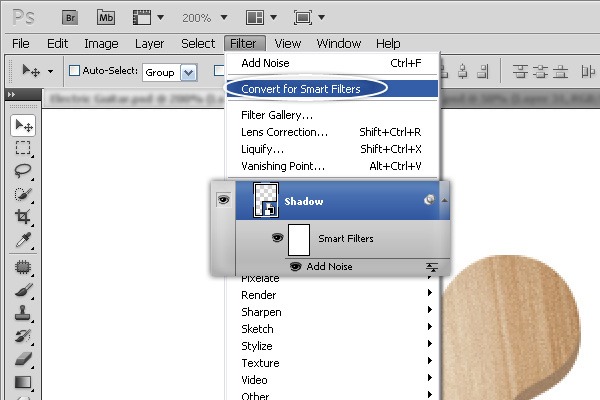Open the Sketch submenu
600x400 pixels.
333,329
